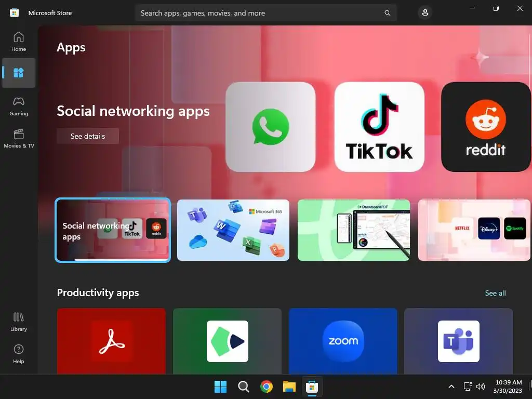The image size is (532, 399).
Task: Select the Social networking apps carousel card
Action: 113,230
